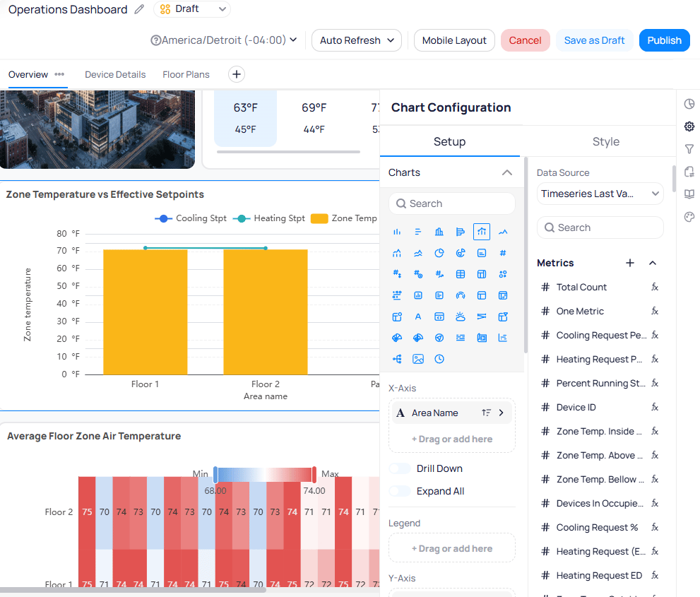Pick the clock widget icon
700x597 pixels.
coord(439,359)
